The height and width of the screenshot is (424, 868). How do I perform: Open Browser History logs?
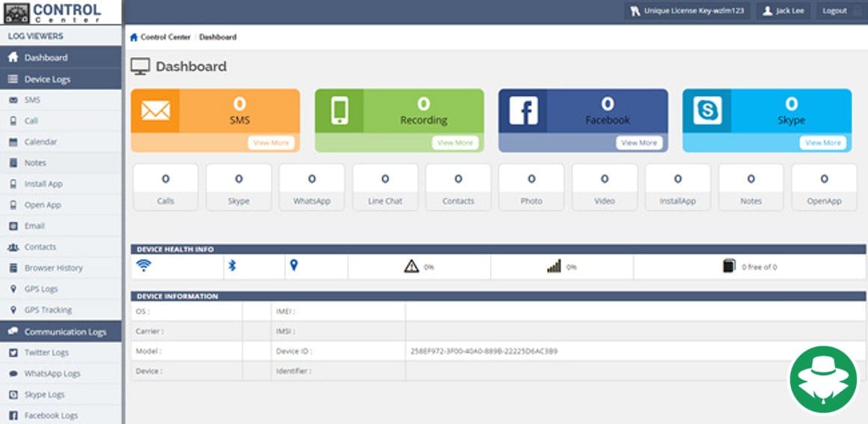(x=53, y=267)
